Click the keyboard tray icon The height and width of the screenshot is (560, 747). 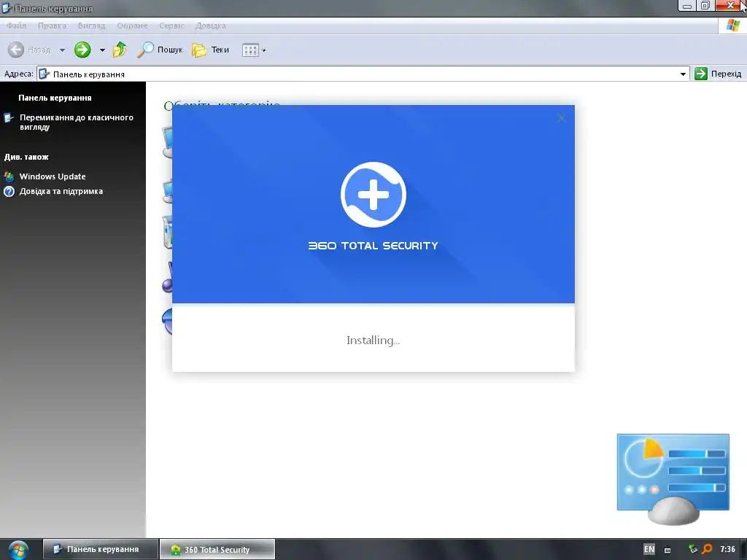click(x=667, y=550)
